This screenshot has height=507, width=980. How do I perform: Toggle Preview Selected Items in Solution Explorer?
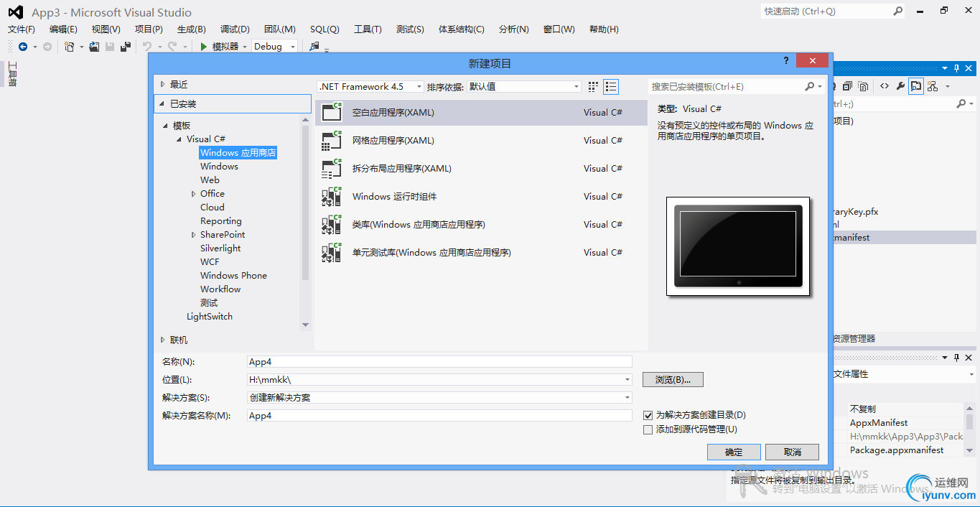click(x=916, y=86)
